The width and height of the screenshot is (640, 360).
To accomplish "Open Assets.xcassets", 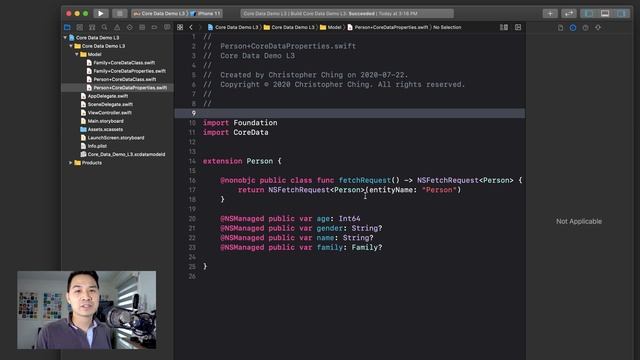I will 102,129.
